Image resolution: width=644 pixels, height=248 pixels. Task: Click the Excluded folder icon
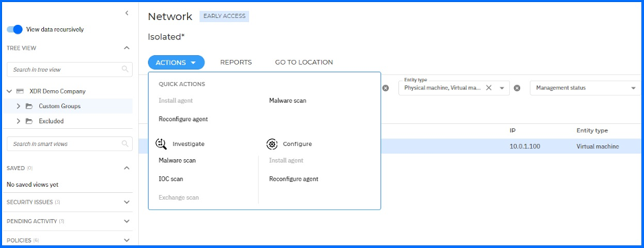(x=29, y=121)
